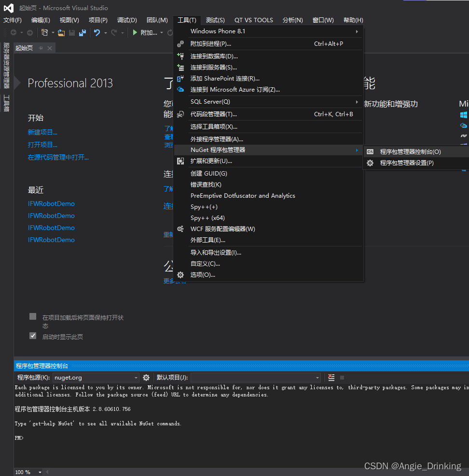Open the 附加 debug target dropdown arrow
The height and width of the screenshot is (476, 469).
pyautogui.click(x=162, y=32)
